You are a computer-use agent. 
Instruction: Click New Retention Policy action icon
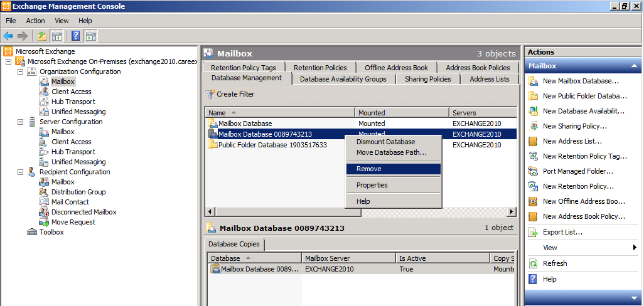click(533, 186)
